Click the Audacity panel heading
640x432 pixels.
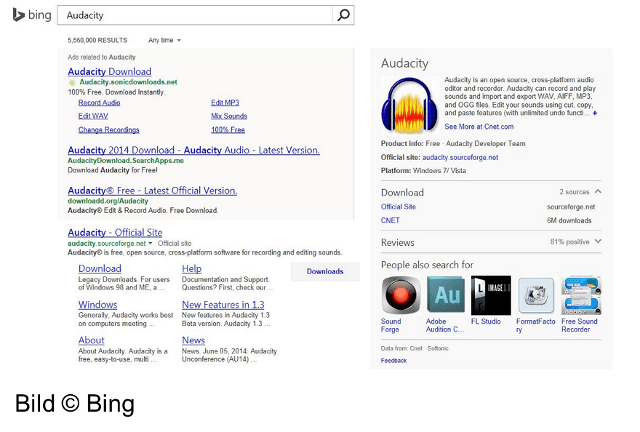[404, 63]
